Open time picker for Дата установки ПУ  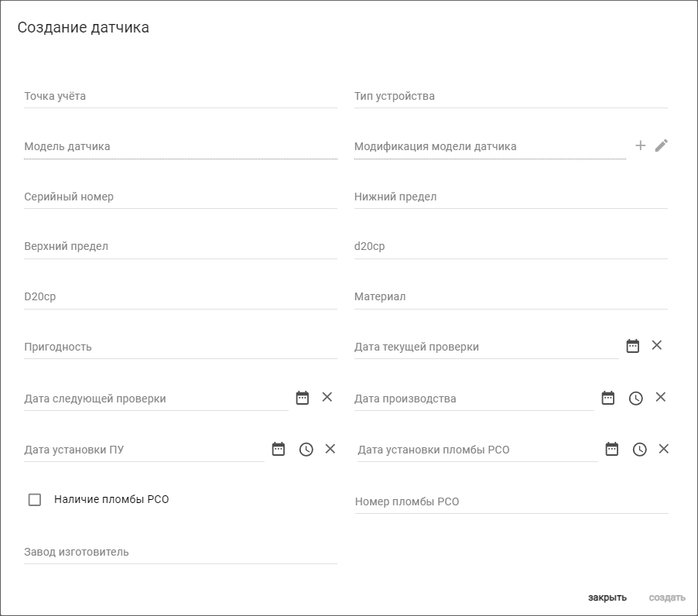tap(306, 449)
